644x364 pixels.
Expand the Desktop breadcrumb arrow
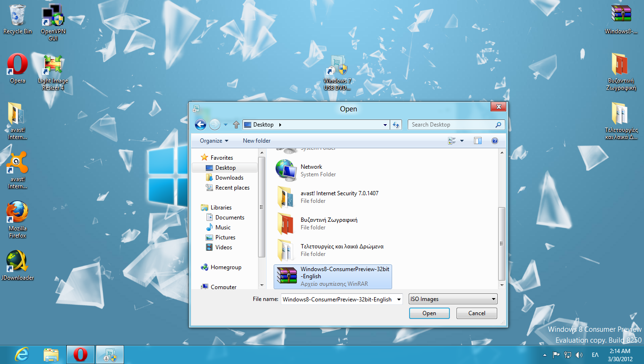(x=280, y=125)
